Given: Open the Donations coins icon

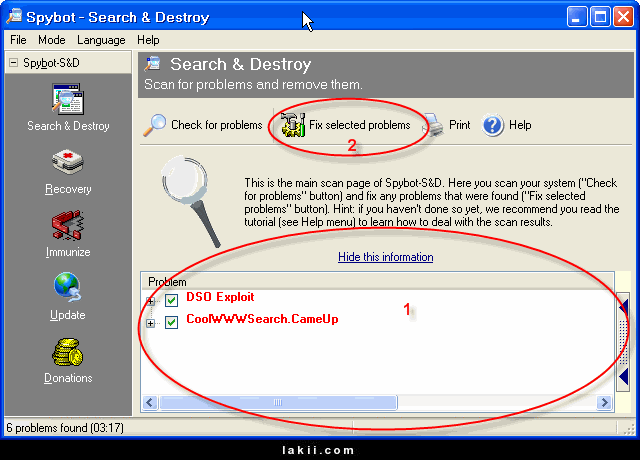Looking at the screenshot, I should 68,352.
